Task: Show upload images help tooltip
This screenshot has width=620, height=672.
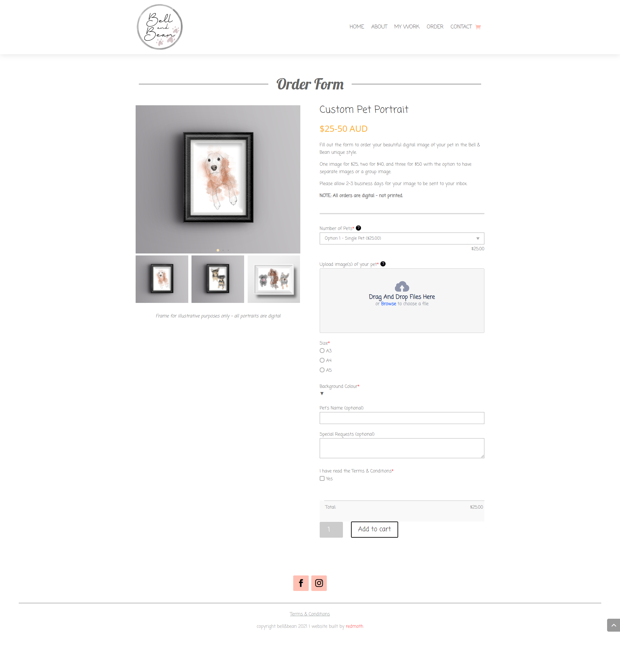Action: pyautogui.click(x=383, y=264)
